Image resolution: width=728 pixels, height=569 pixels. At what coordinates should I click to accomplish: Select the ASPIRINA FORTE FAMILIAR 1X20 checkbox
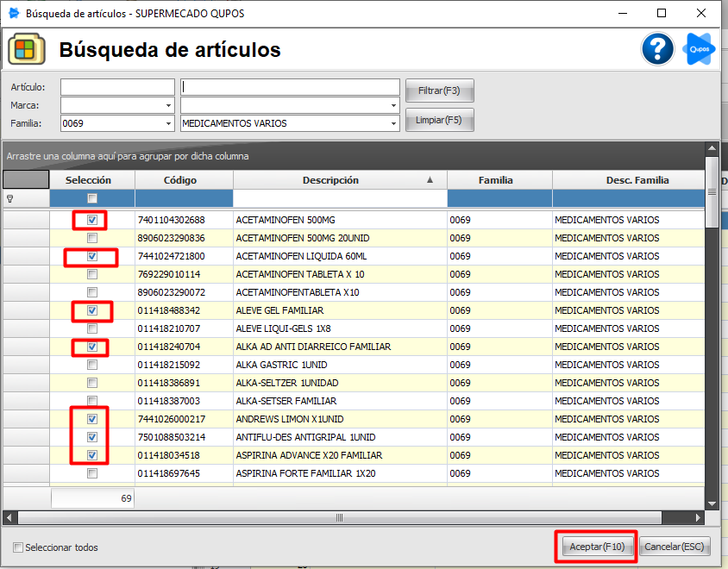pyautogui.click(x=91, y=472)
